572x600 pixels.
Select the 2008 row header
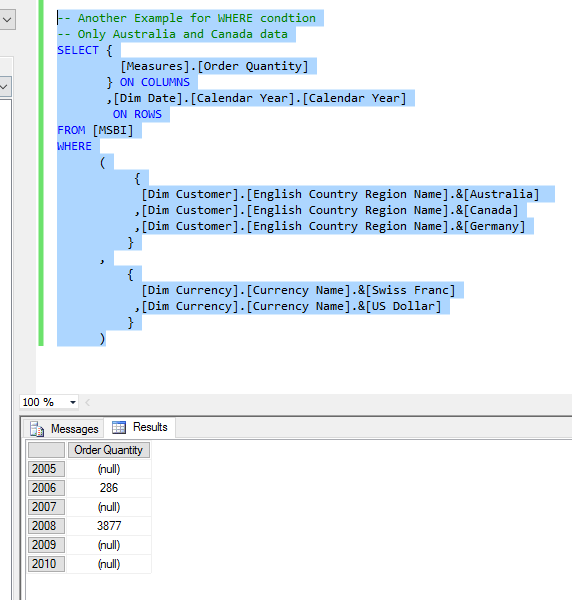click(46, 526)
